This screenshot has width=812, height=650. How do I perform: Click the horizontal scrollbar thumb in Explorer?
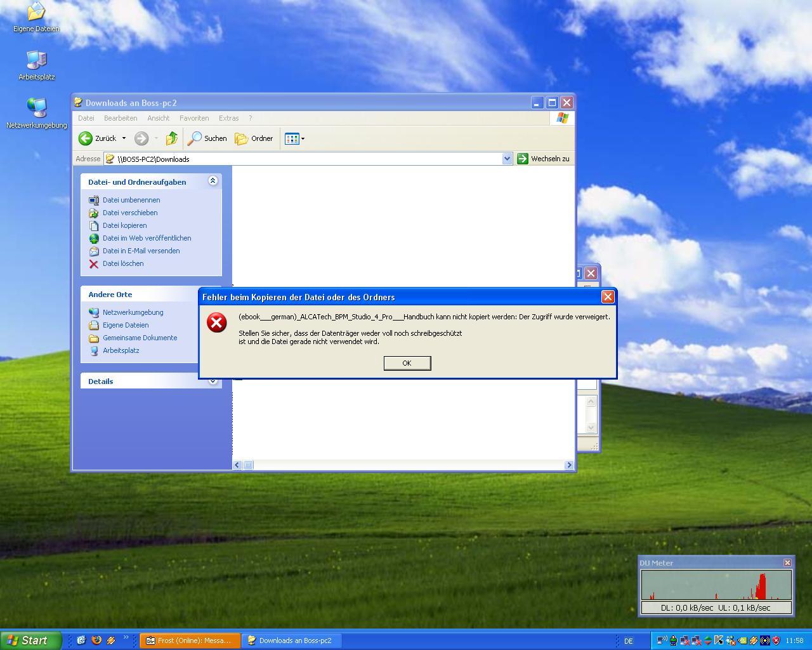click(x=248, y=465)
